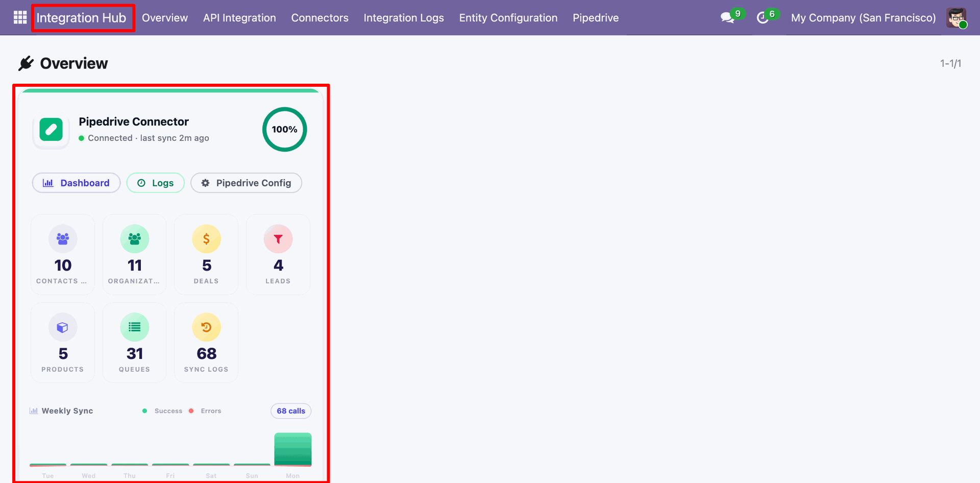
Task: Click the Deals dollar icon
Action: (206, 239)
